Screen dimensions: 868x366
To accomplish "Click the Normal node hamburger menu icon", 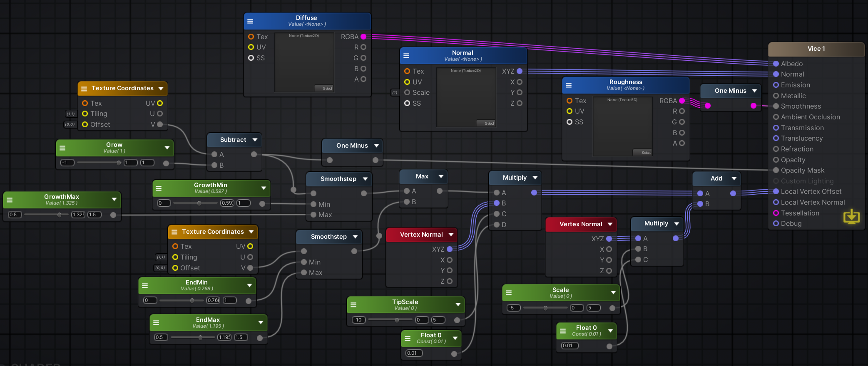I will tap(406, 56).
